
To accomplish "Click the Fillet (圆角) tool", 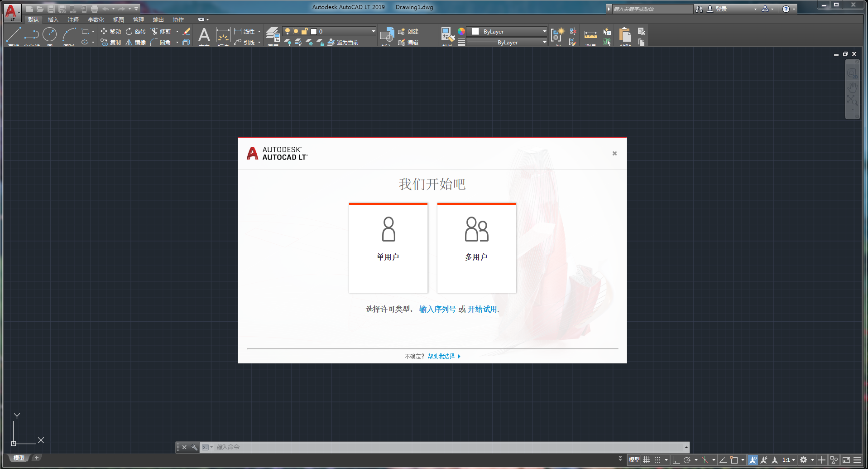I will 161,42.
